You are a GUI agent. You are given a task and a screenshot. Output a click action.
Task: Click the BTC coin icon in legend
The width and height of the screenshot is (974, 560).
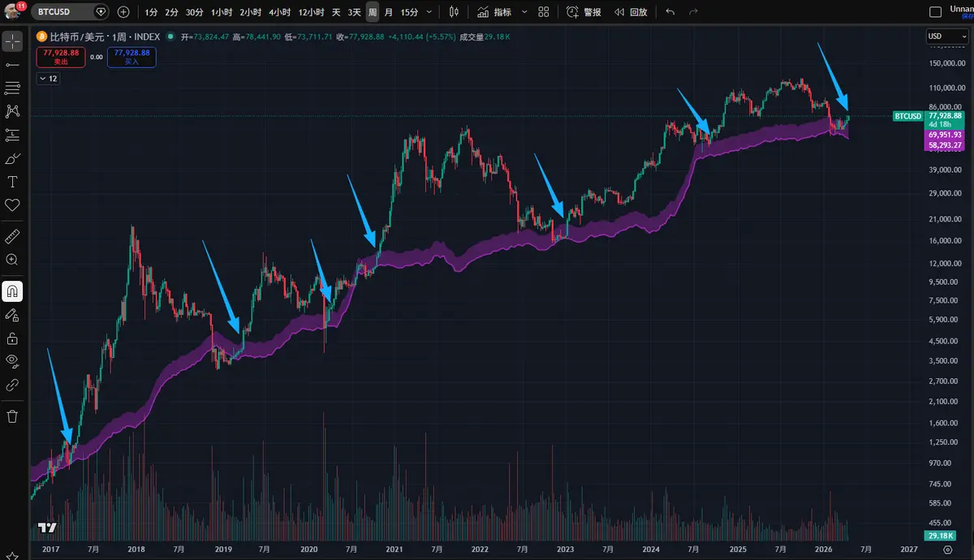click(41, 37)
